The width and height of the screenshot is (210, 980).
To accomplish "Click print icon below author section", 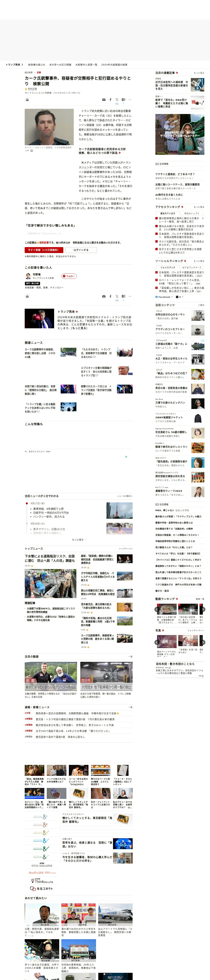I will click(x=27, y=296).
